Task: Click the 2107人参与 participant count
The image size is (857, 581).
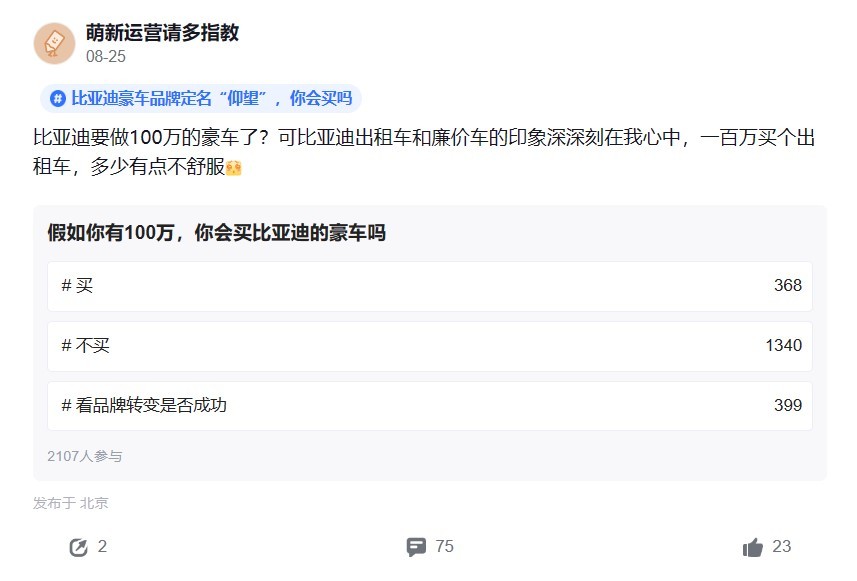Action: pyautogui.click(x=85, y=456)
